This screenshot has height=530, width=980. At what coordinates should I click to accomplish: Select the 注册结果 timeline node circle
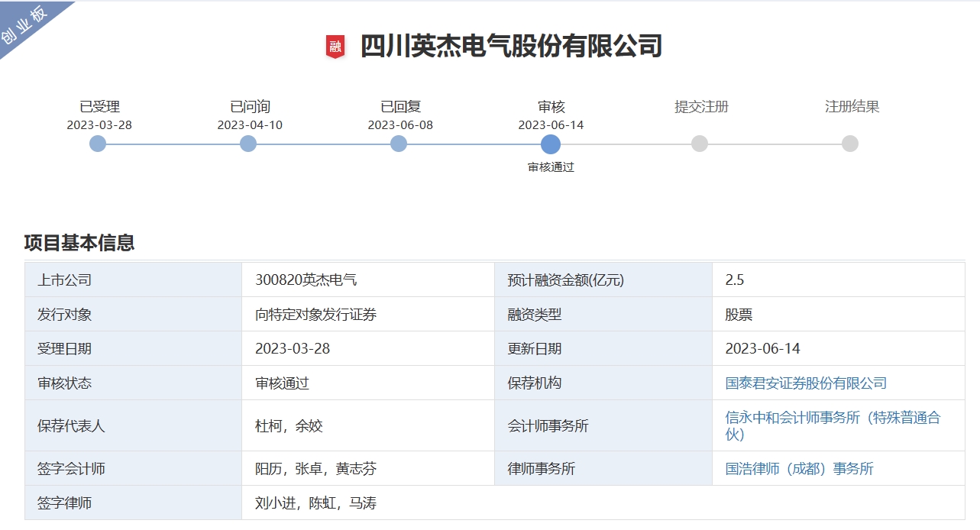[x=850, y=144]
